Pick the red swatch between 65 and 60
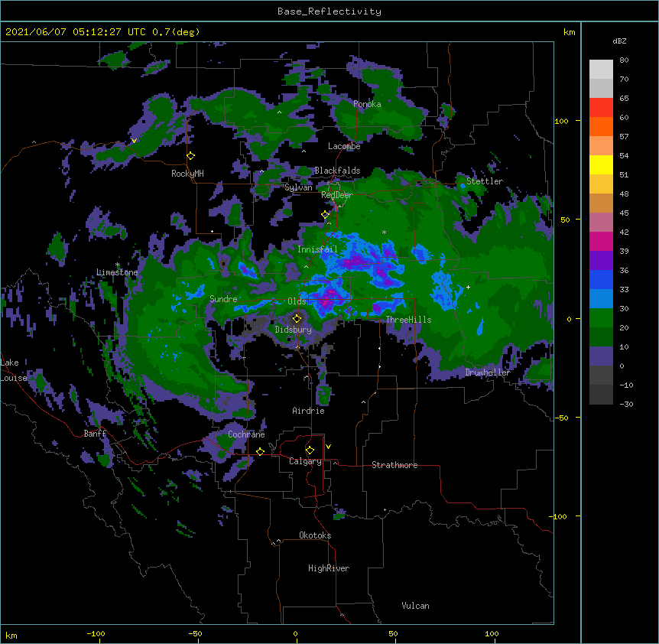659x644 pixels. click(x=601, y=108)
